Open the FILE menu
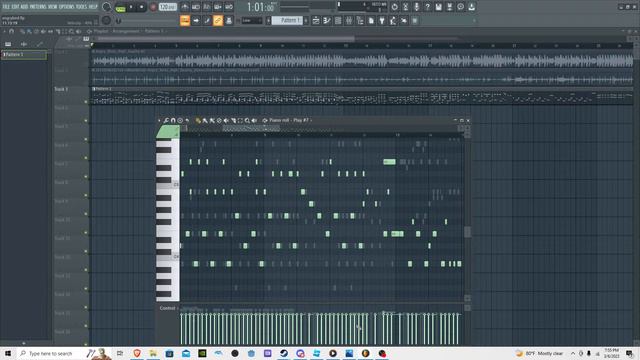The width and height of the screenshot is (640, 360). point(6,7)
